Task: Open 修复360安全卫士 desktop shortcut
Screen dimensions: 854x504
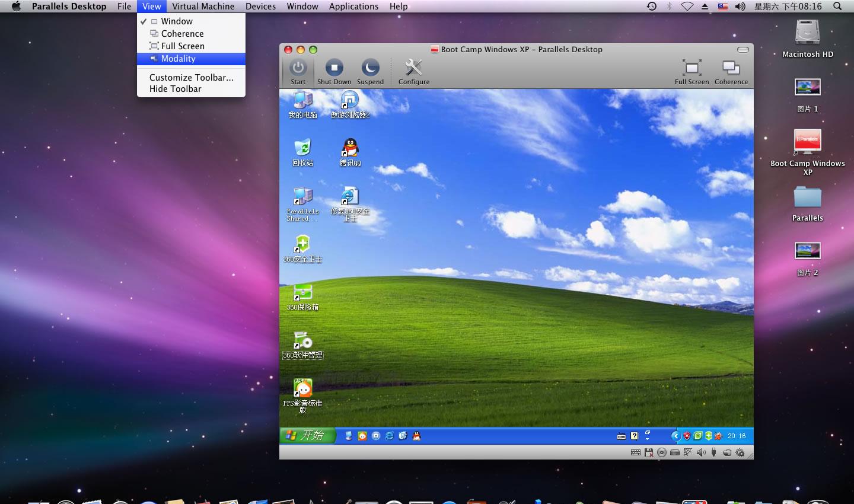Action: 350,205
